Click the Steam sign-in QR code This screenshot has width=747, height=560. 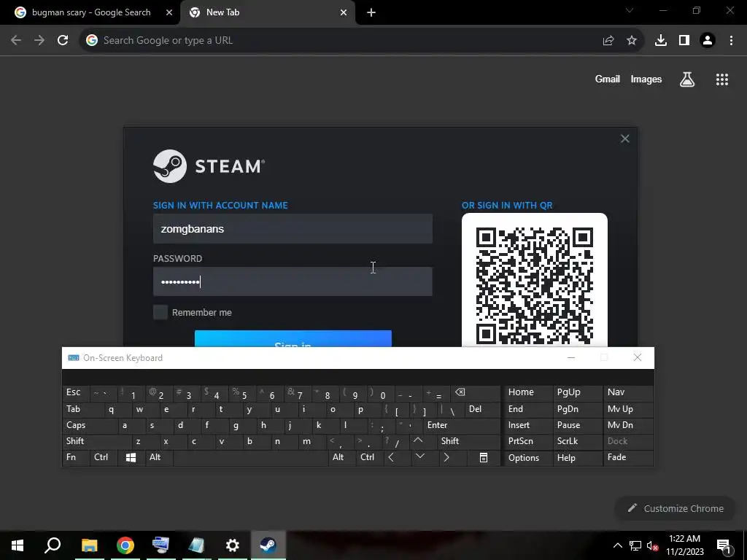point(535,284)
